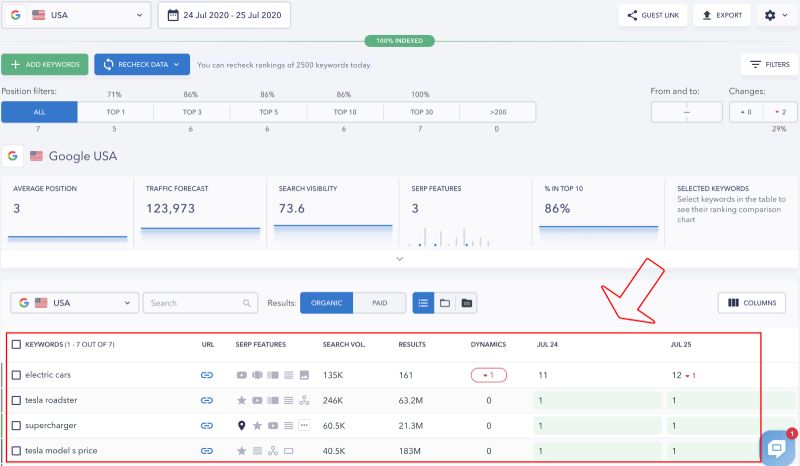Open the top USA search engine dropdown
Viewport: 800px width, 466px height.
coord(77,15)
